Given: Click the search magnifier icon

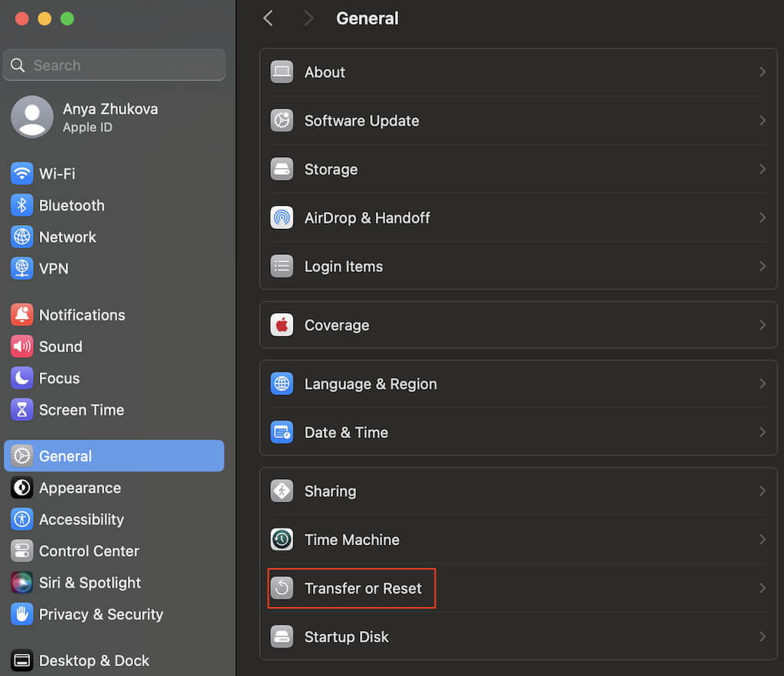Looking at the screenshot, I should coord(18,65).
